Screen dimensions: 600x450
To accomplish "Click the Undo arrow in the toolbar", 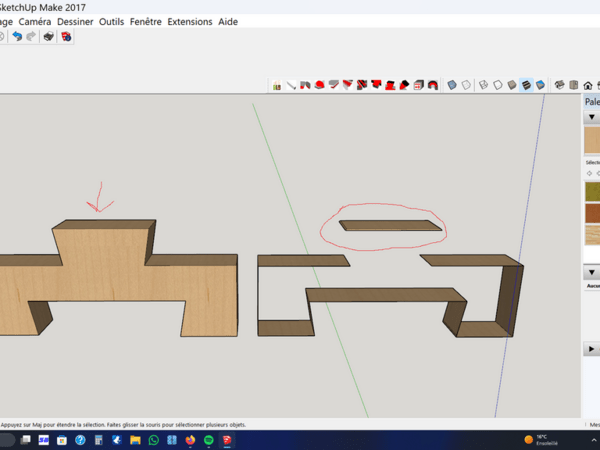I will 15,37.
